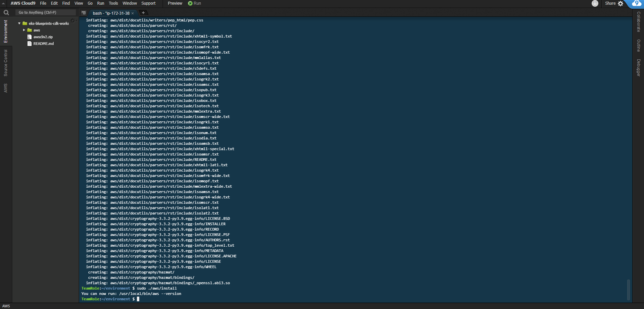Open the Window menu
Image resolution: width=644 pixels, height=309 pixels.
tap(130, 3)
